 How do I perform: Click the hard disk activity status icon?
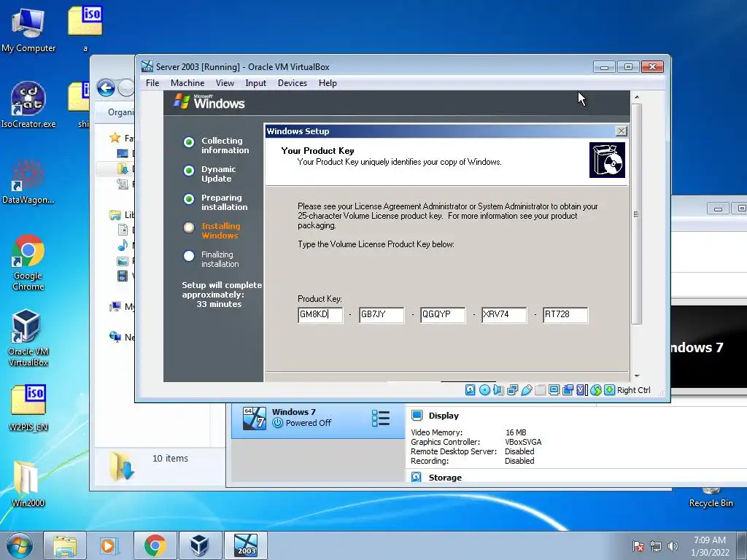pyautogui.click(x=471, y=390)
